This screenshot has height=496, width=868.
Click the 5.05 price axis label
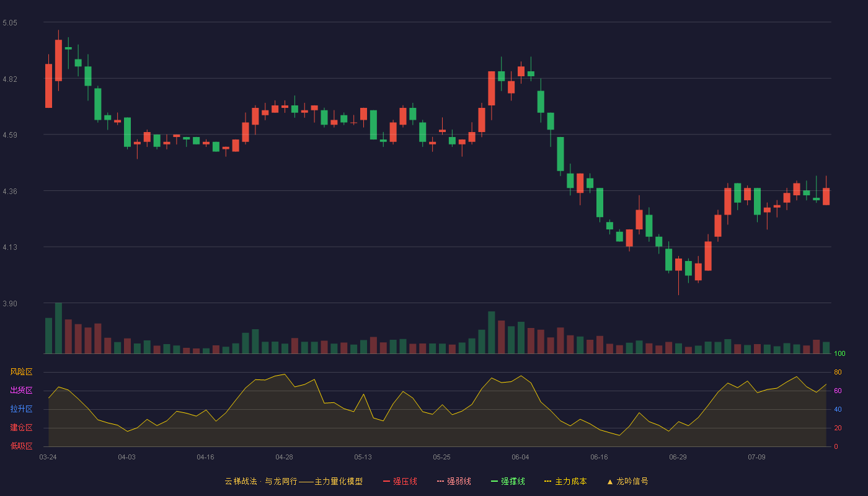coord(10,23)
